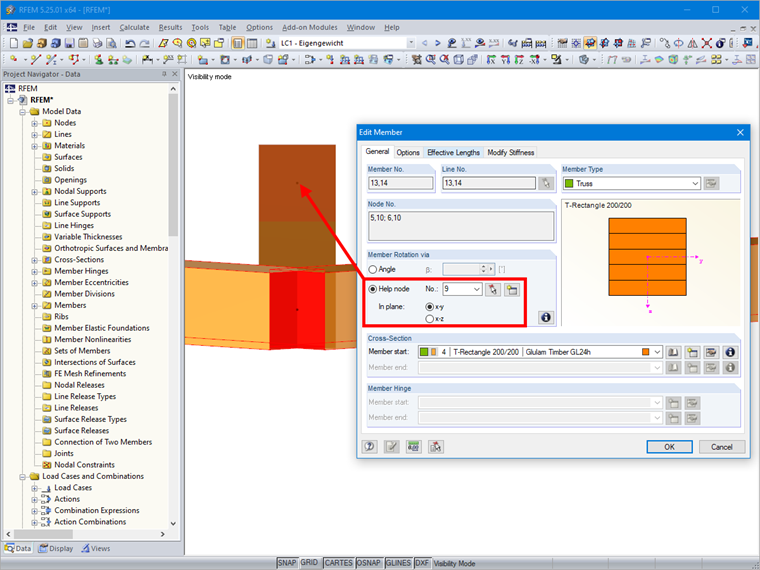The height and width of the screenshot is (570, 760).
Task: Create new help node icon
Action: (512, 289)
